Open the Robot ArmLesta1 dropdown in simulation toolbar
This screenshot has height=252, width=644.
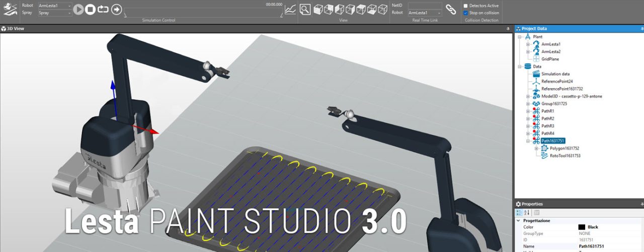point(55,6)
